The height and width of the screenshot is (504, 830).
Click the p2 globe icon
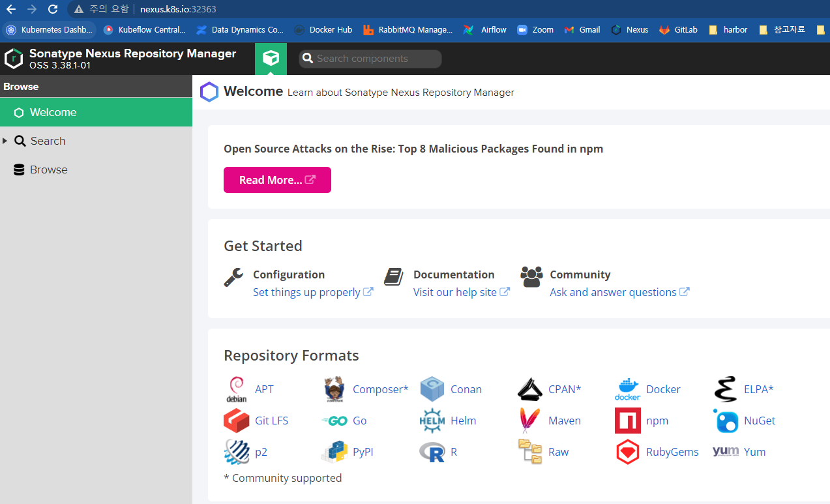[x=236, y=452]
